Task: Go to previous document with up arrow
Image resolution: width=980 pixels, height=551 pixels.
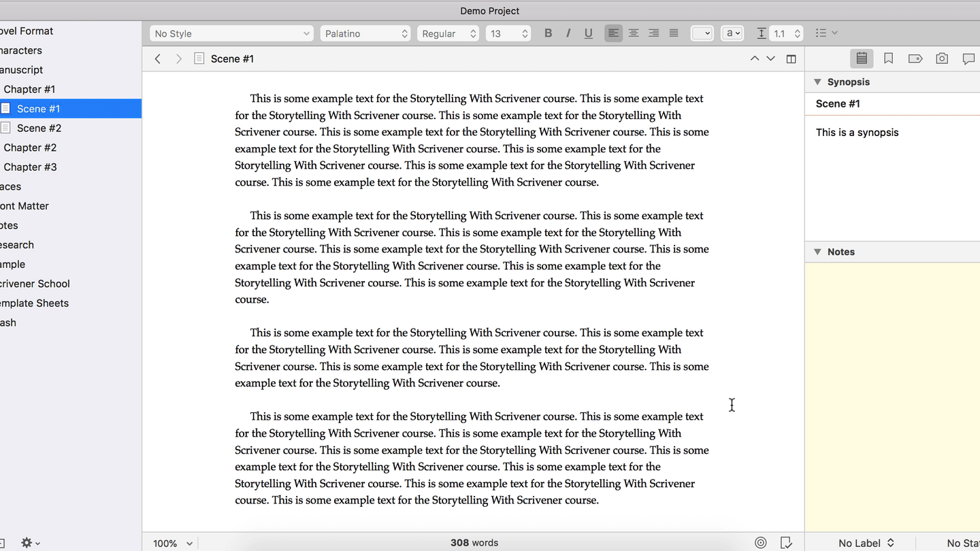Action: point(755,59)
